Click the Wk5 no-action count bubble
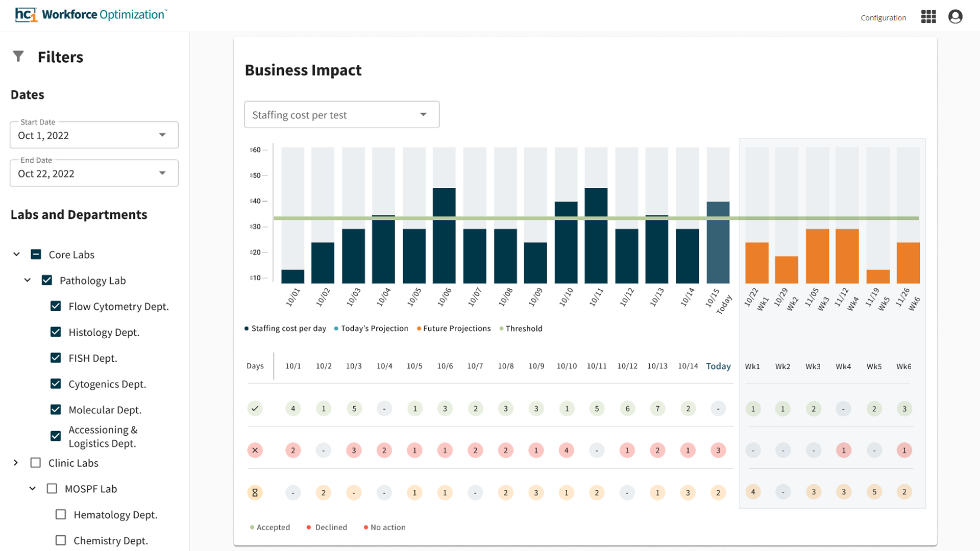Viewport: 980px width, 551px height. (874, 492)
